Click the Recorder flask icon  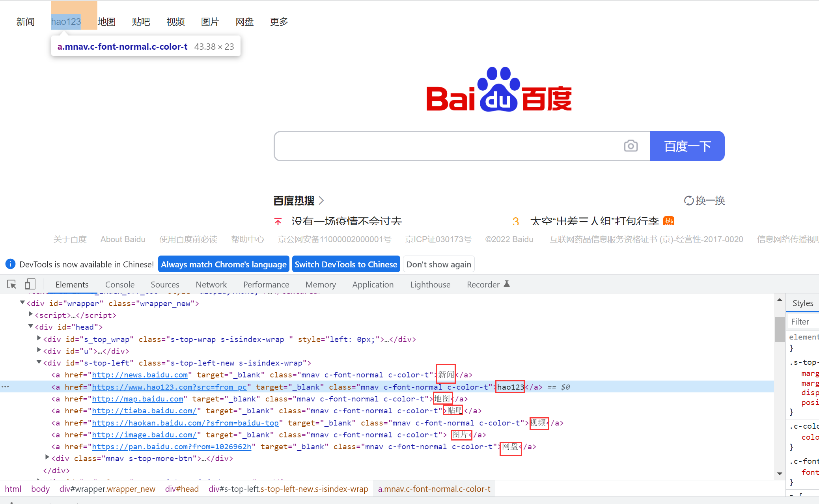[x=507, y=284]
